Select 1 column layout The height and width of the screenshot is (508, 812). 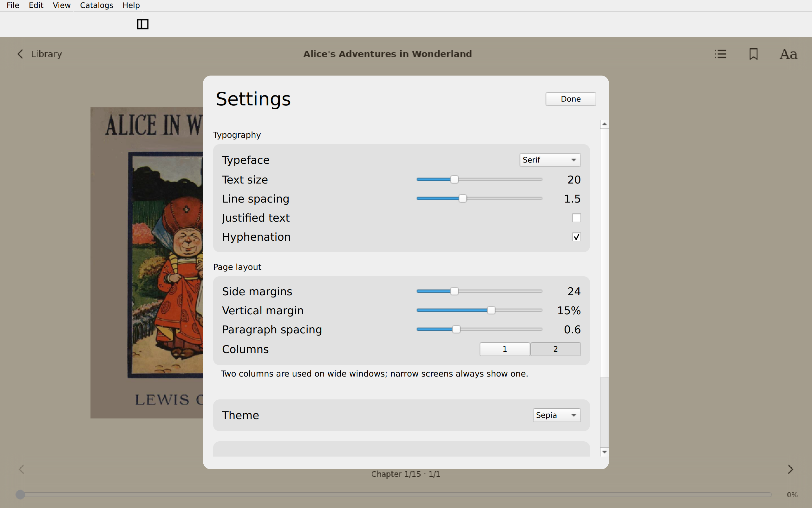point(505,349)
